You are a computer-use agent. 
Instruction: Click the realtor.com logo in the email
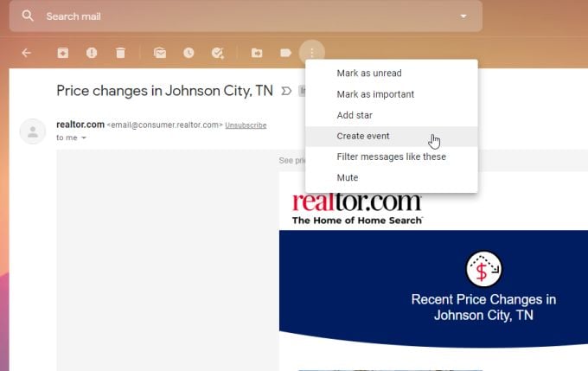(357, 208)
